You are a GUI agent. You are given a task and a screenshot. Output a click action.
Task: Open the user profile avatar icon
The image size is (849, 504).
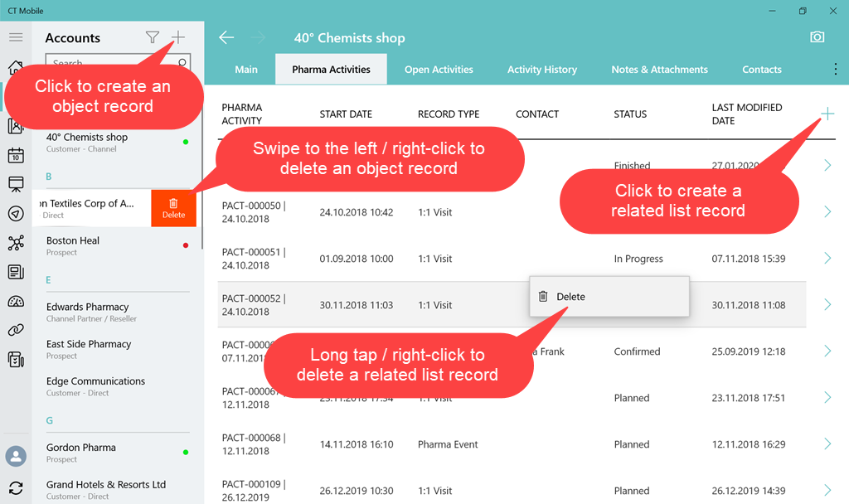pyautogui.click(x=16, y=456)
